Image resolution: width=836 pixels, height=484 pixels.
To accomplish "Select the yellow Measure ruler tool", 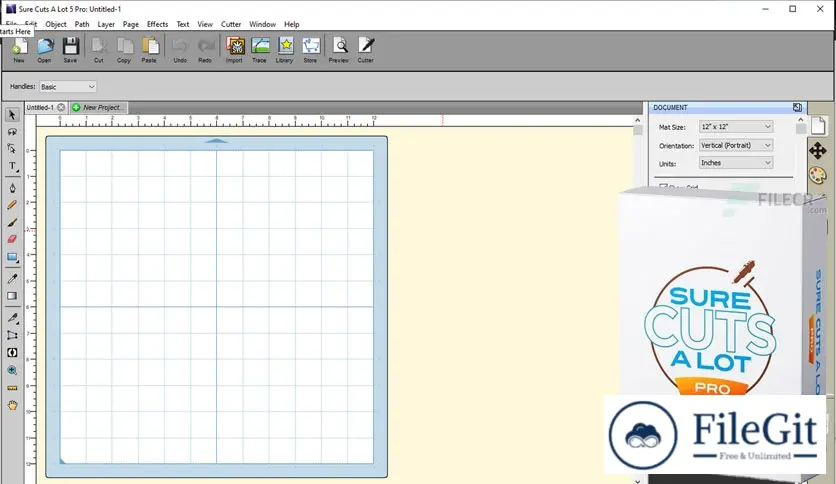I will tap(12, 388).
